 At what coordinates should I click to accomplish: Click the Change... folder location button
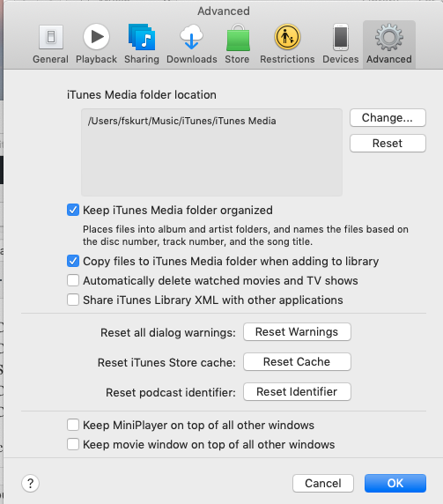(x=388, y=118)
